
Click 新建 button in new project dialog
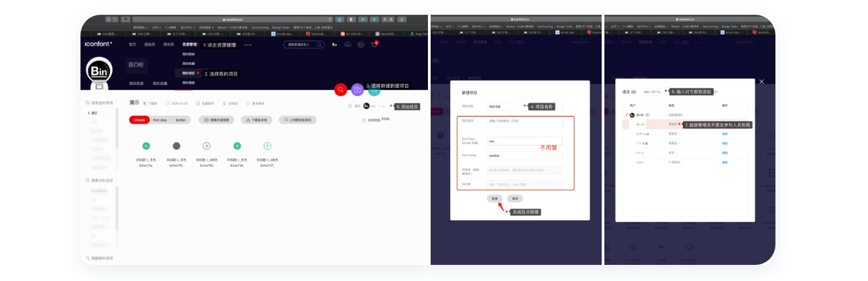pyautogui.click(x=495, y=199)
